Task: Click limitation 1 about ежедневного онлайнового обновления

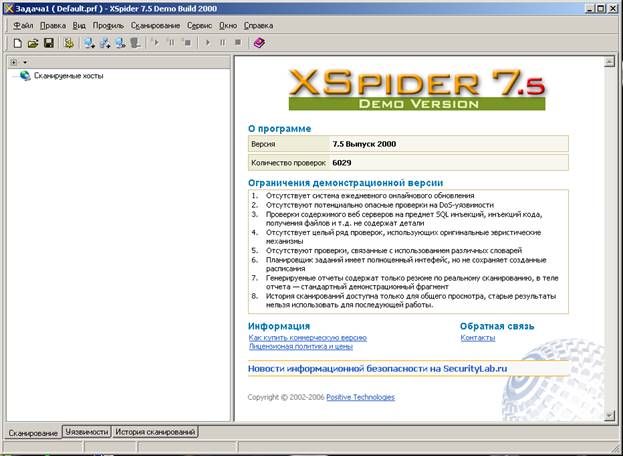Action: pyautogui.click(x=370, y=195)
